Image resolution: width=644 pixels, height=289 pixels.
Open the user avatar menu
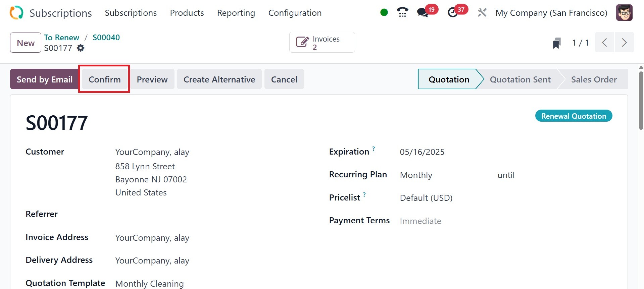pyautogui.click(x=624, y=13)
